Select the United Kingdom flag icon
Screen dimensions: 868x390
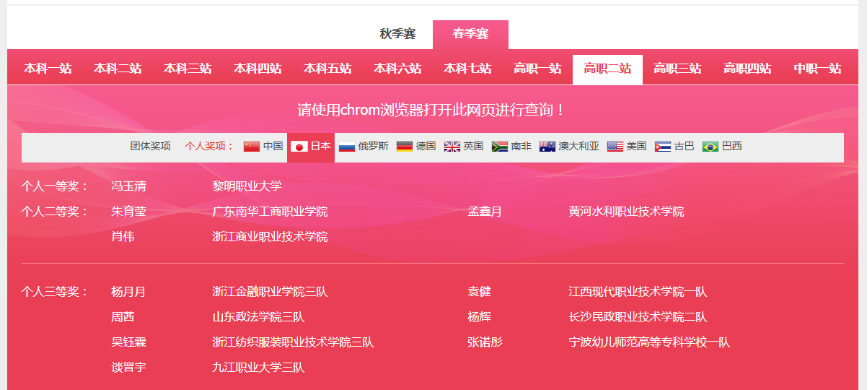point(452,147)
